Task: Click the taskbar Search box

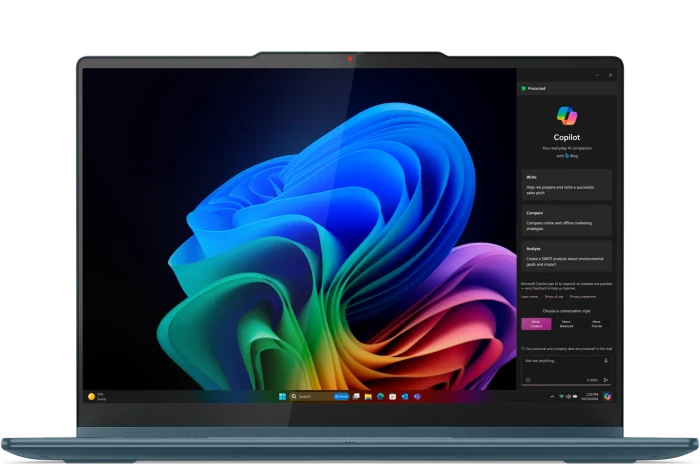Action: click(x=319, y=397)
